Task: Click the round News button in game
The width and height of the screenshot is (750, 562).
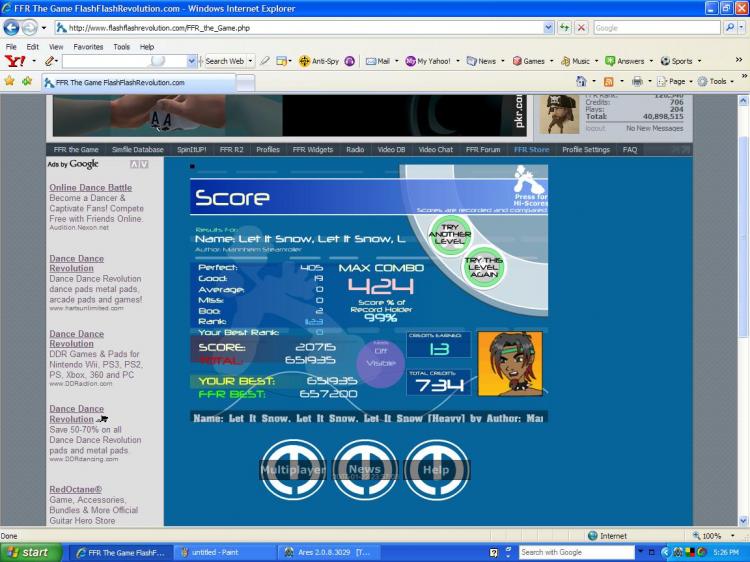Action: tap(365, 469)
